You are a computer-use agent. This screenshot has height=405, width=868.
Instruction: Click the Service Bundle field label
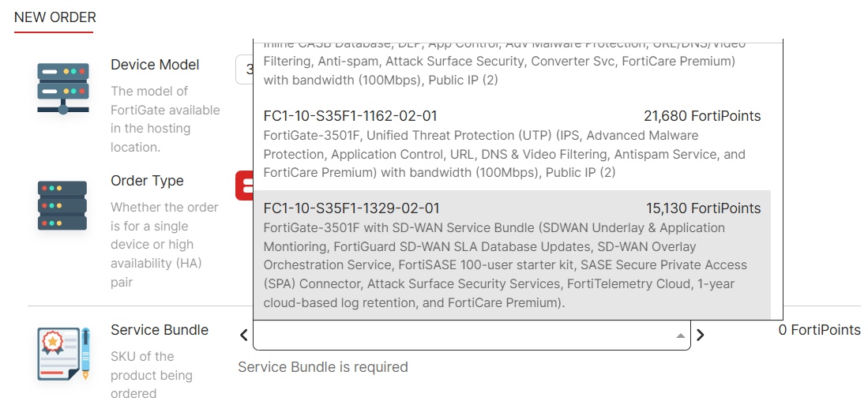tap(160, 330)
